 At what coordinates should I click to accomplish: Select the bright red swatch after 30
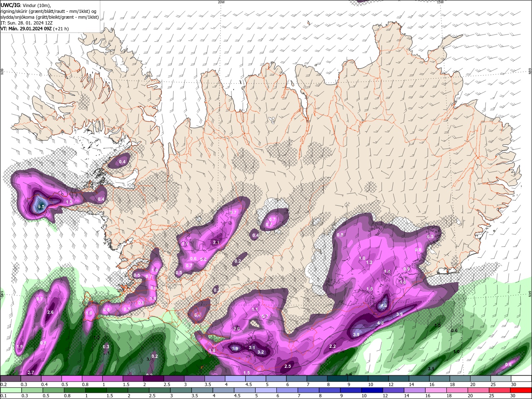[521, 390]
